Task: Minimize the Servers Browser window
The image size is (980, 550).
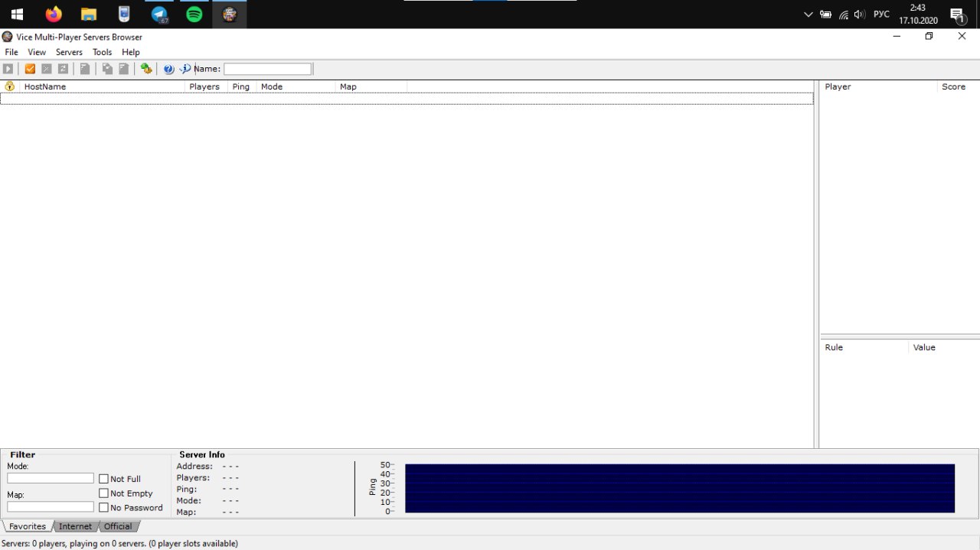Action: [x=896, y=36]
